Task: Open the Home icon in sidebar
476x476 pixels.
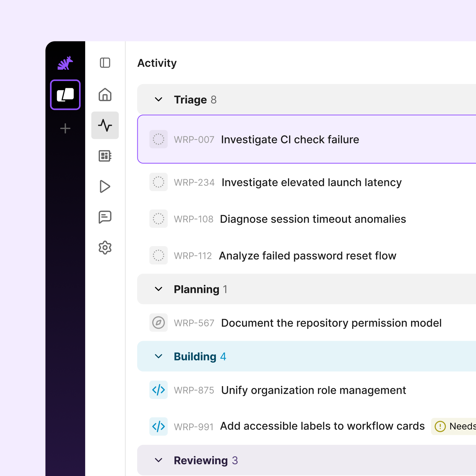Action: [x=105, y=95]
